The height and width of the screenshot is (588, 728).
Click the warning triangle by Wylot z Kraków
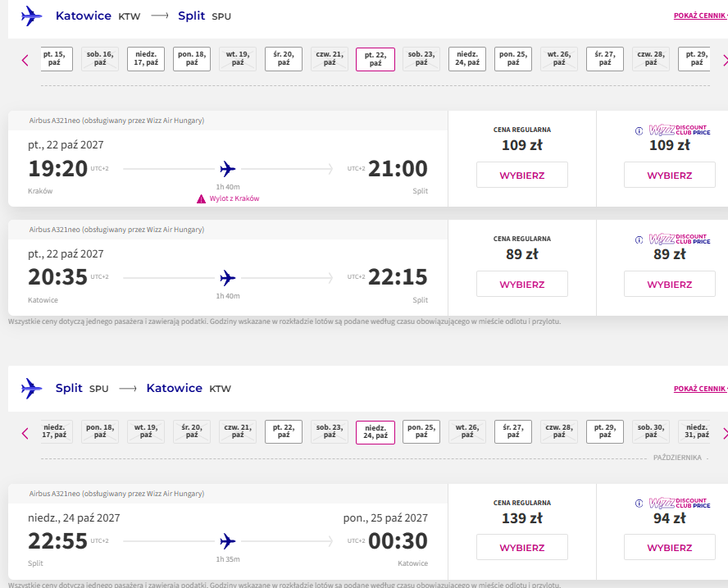coord(201,198)
